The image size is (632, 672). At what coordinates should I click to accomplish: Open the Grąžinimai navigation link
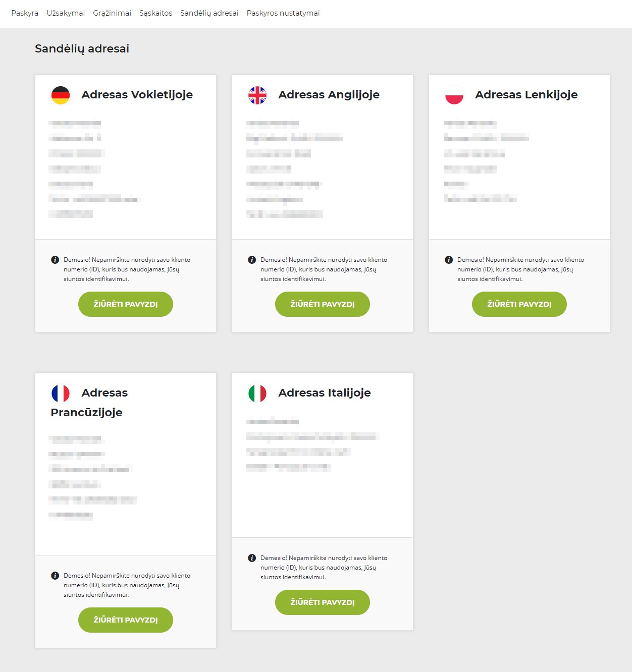click(x=112, y=13)
